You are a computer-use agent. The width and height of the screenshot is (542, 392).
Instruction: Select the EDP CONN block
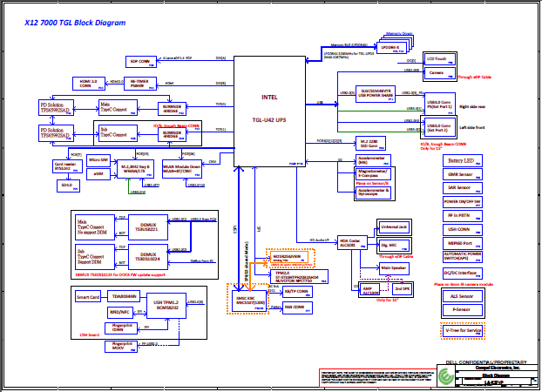tap(141, 61)
